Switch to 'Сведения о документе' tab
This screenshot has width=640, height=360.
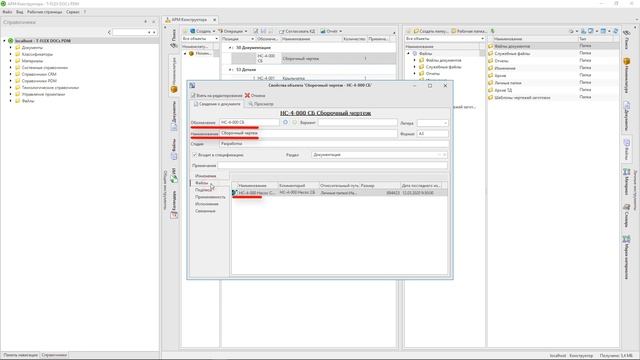coord(217,104)
